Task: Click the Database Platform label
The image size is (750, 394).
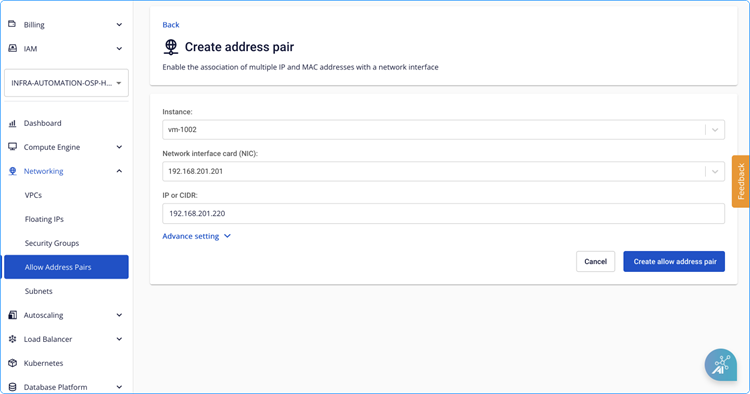Action: (x=55, y=387)
